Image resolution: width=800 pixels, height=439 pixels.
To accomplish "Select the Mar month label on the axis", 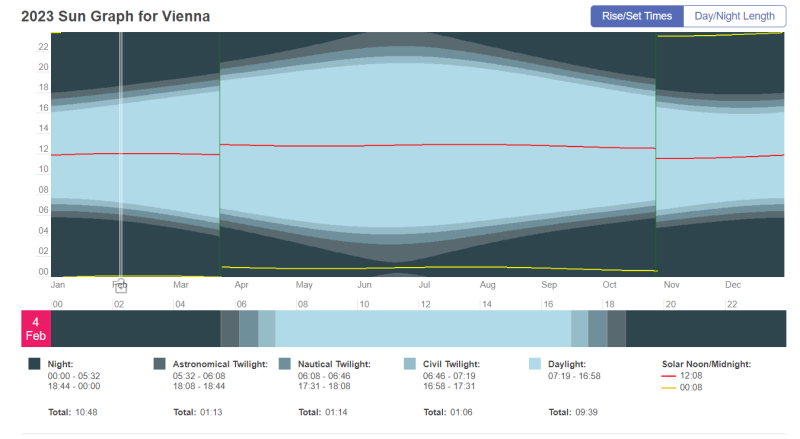I will click(x=181, y=285).
